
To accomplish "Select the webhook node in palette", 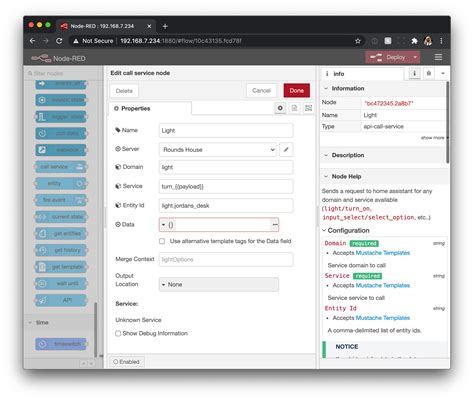I will tap(61, 150).
